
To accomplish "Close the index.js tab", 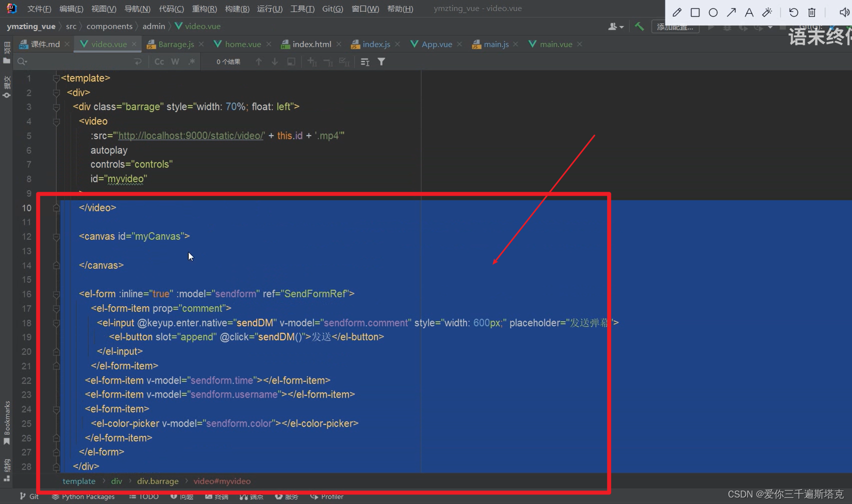I will (x=397, y=44).
